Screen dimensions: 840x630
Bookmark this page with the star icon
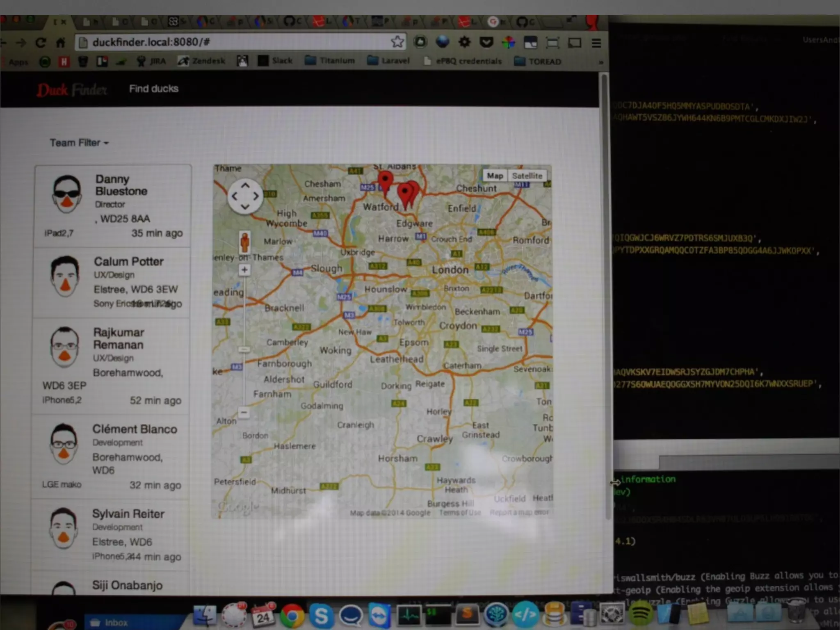tap(397, 41)
